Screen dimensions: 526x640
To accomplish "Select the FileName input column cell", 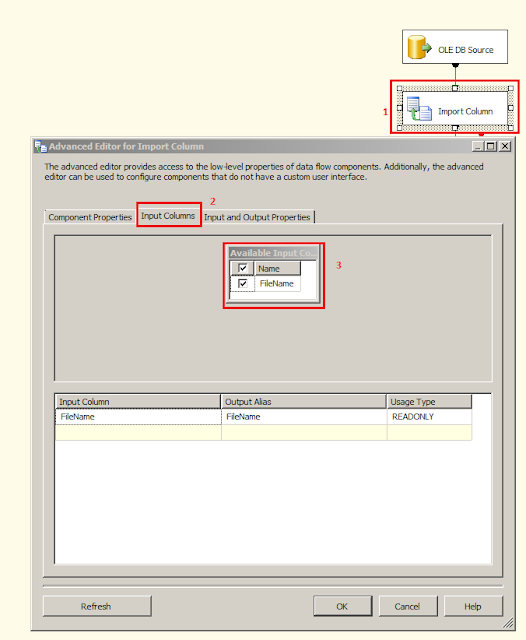I will [138, 417].
